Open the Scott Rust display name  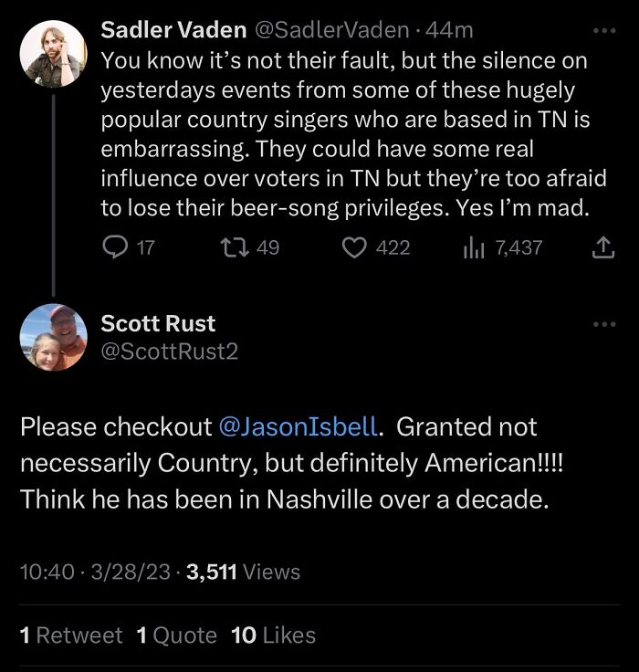(158, 323)
